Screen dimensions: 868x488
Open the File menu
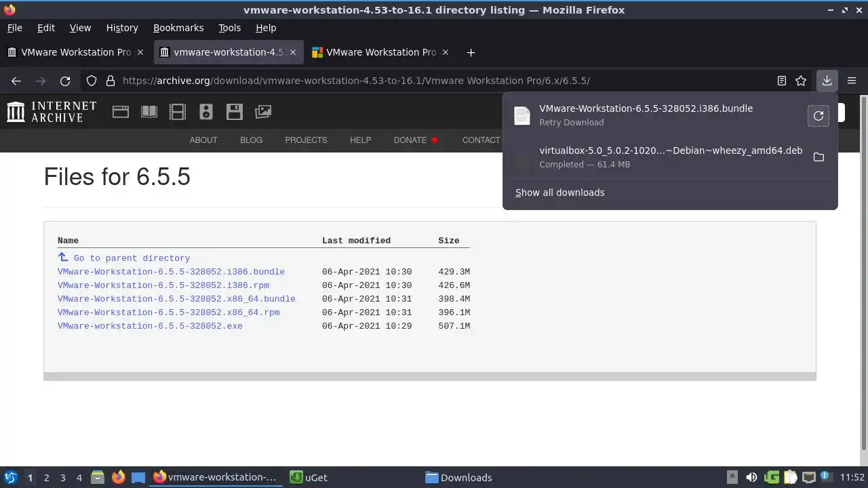click(x=14, y=28)
